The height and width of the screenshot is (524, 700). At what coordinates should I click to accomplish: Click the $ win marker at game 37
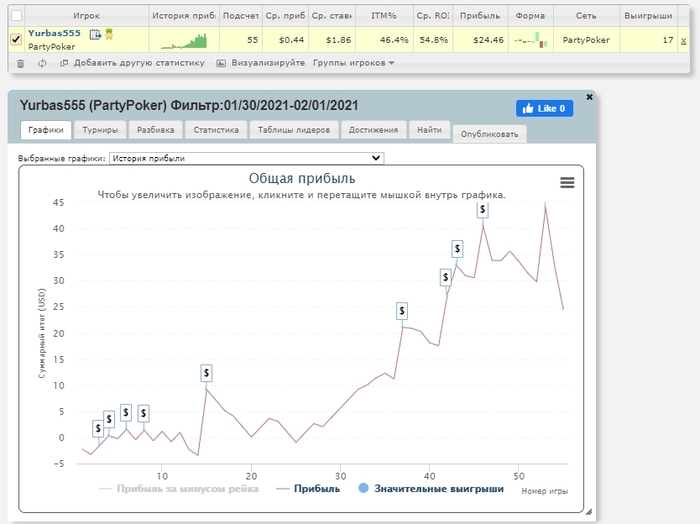tap(402, 311)
